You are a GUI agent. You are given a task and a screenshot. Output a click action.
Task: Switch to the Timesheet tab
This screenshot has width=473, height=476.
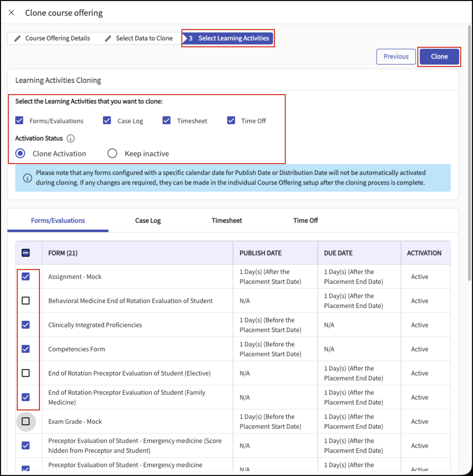[227, 221]
